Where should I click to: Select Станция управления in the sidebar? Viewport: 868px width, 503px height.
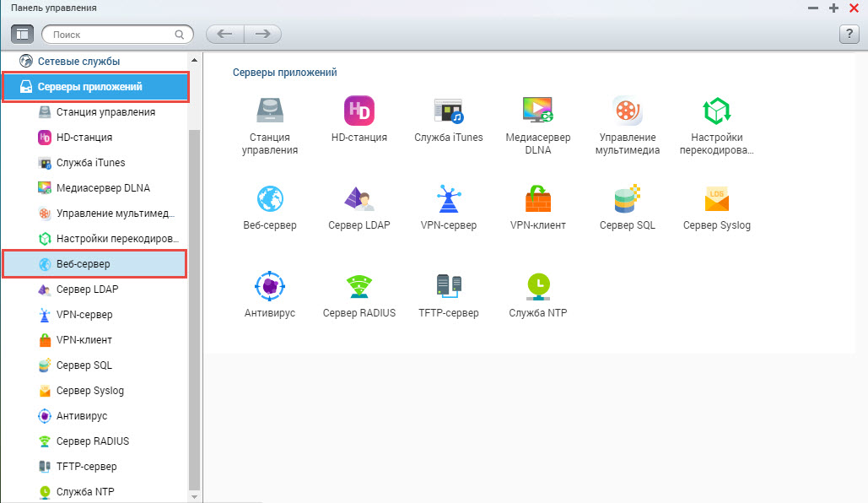95,112
